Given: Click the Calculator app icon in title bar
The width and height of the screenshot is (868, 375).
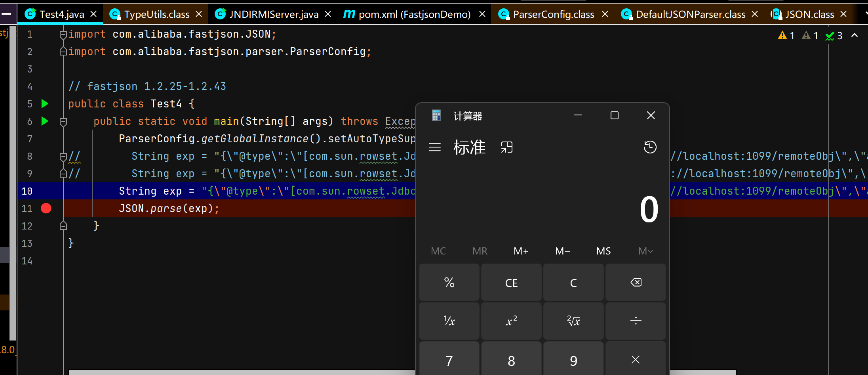Looking at the screenshot, I should pos(436,115).
